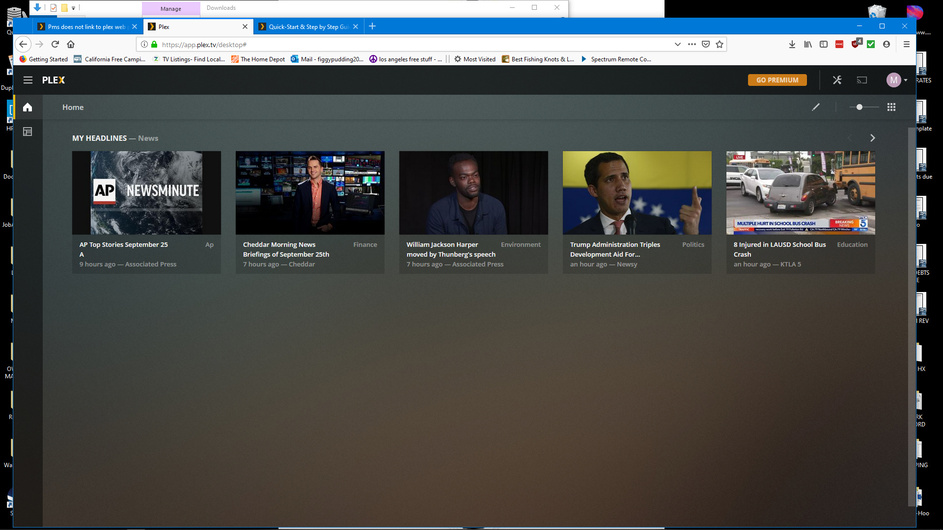Screen dimensions: 943x530
Task: Open MY HEADLINES section title
Action: 99,138
